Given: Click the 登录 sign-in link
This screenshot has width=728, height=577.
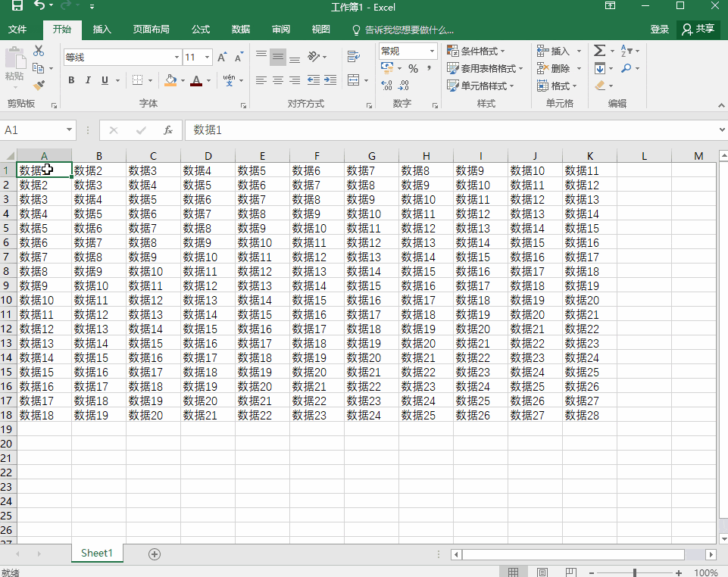Looking at the screenshot, I should pyautogui.click(x=659, y=30).
